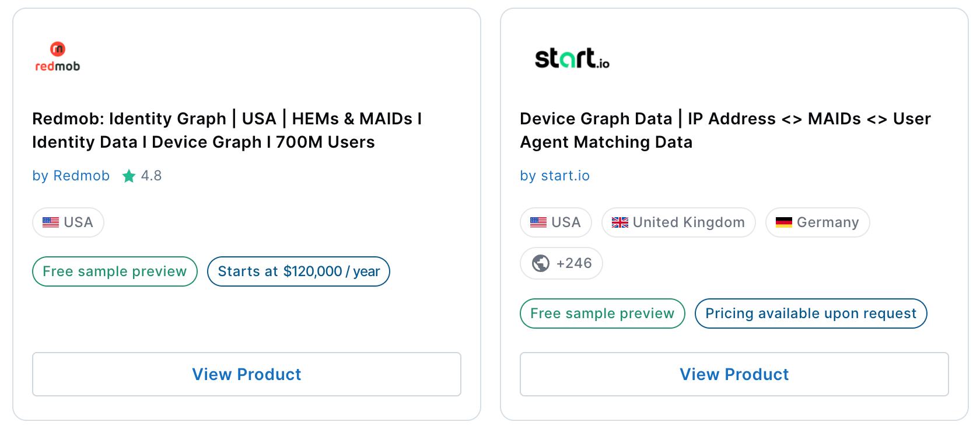
Task: Click the globe icon for more countries
Action: (541, 263)
